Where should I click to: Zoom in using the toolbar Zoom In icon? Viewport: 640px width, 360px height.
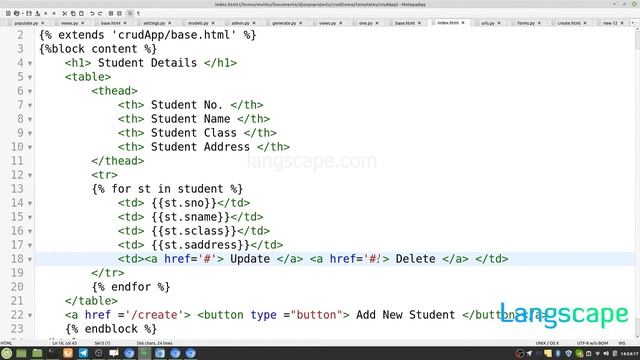pyautogui.click(x=111, y=13)
